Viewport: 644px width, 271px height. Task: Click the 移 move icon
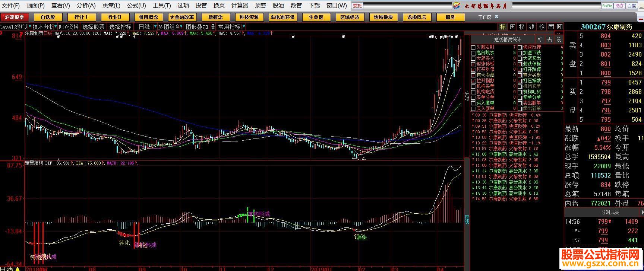(541, 27)
